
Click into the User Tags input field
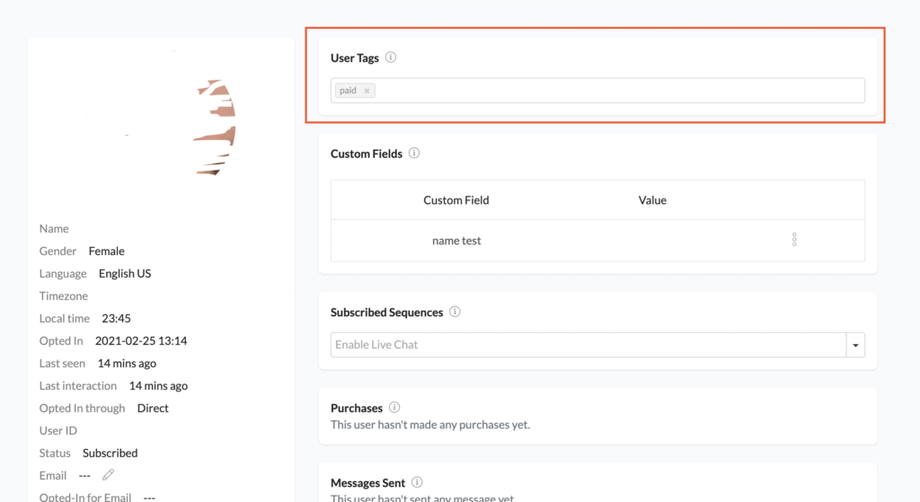click(x=620, y=91)
